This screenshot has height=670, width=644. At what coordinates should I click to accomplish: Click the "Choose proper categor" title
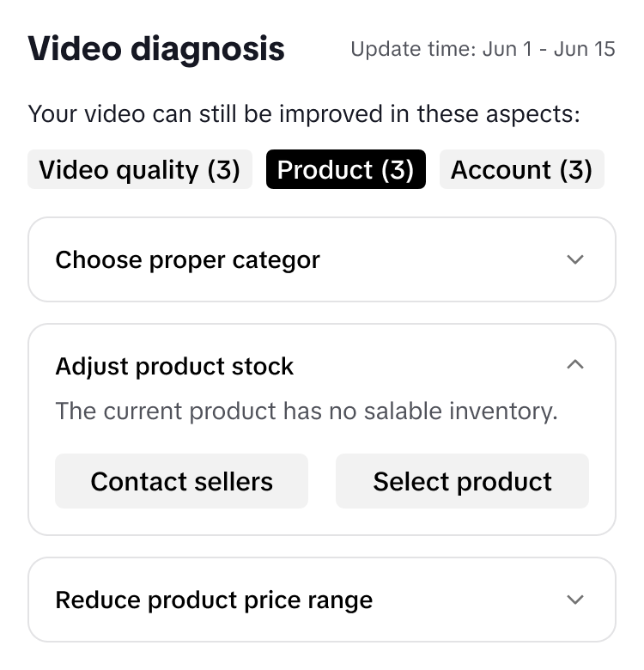click(x=187, y=259)
